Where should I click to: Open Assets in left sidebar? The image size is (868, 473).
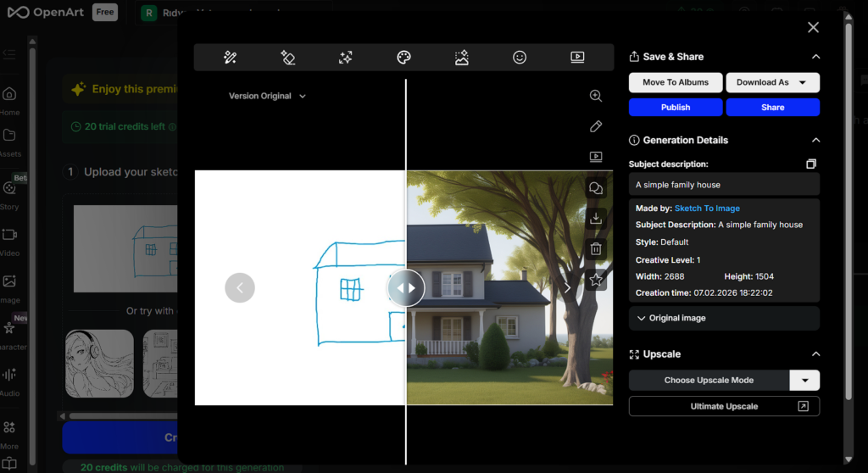pos(9,142)
